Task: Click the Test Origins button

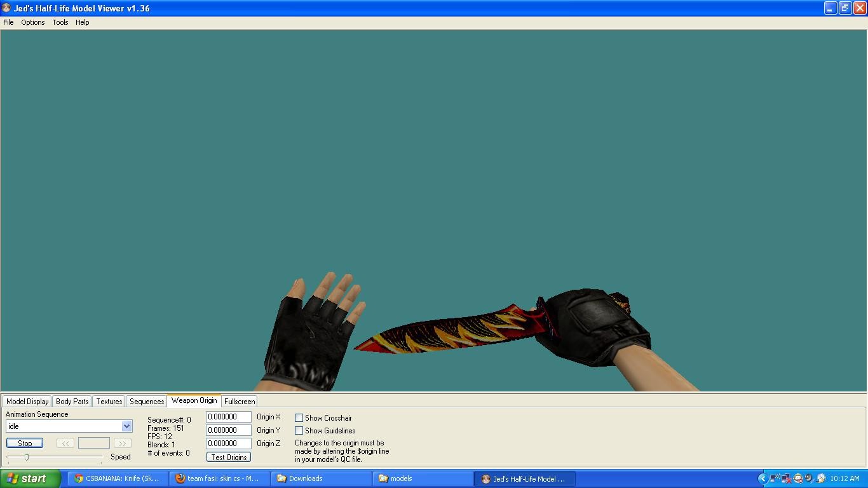Action: point(229,457)
